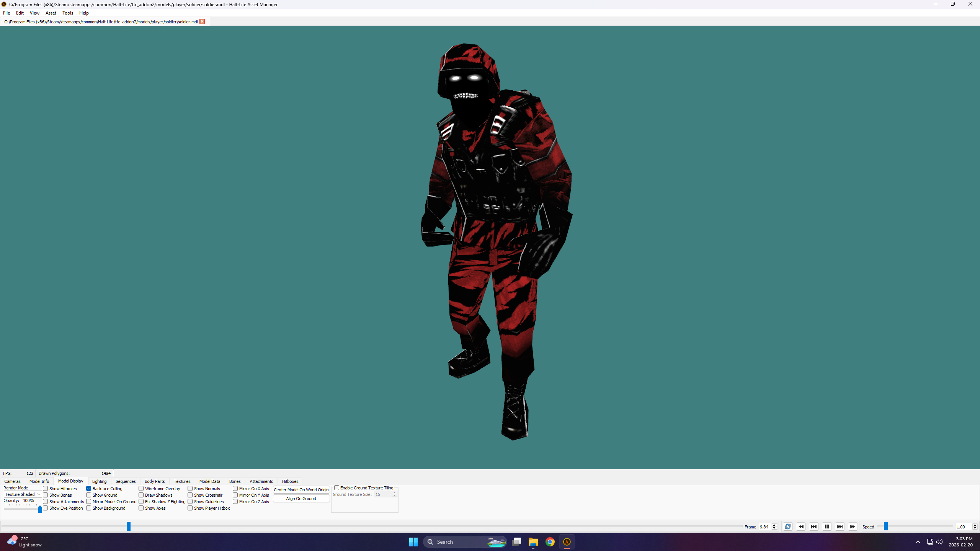This screenshot has height=551, width=980.
Task: Click the Speed slider handle
Action: (885, 527)
